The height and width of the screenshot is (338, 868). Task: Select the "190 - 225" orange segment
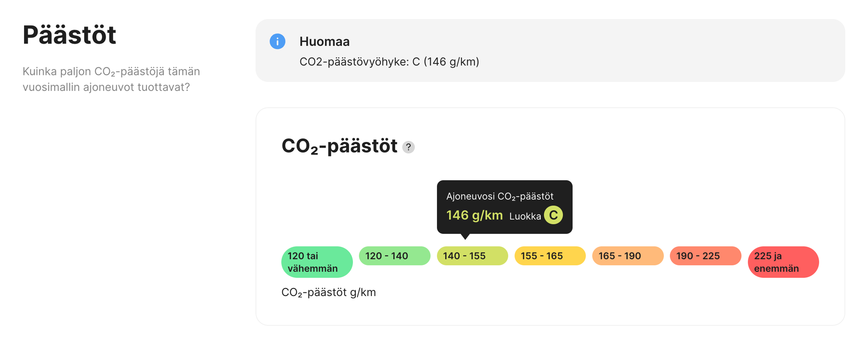[705, 256]
